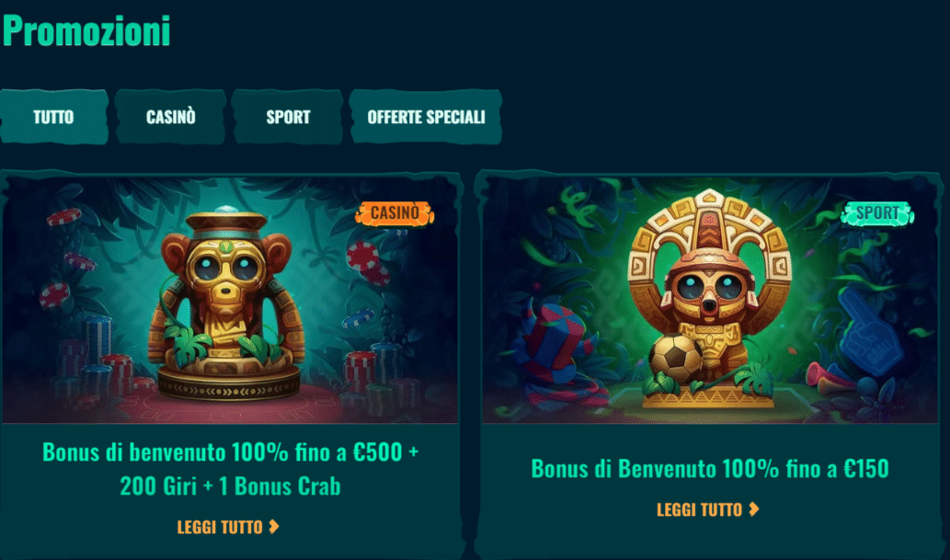Image resolution: width=950 pixels, height=560 pixels.
Task: Click the golden soccer ball in sport banner
Action: point(676,359)
